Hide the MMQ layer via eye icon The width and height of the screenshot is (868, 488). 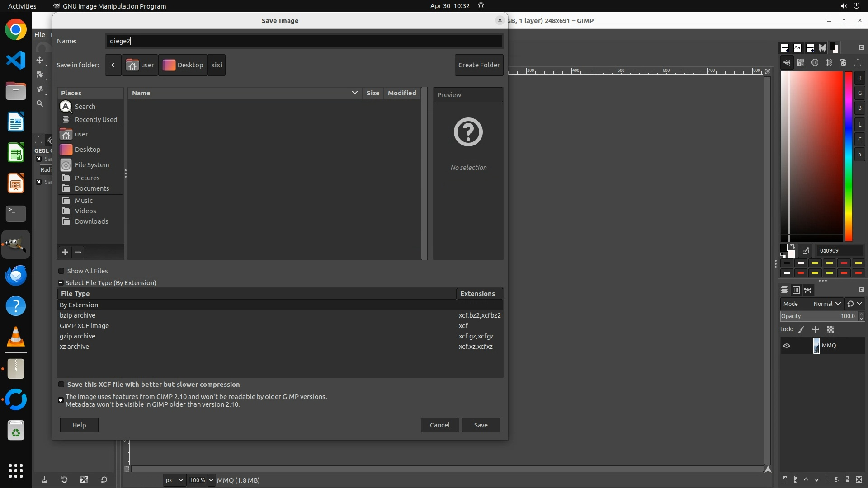pyautogui.click(x=787, y=346)
